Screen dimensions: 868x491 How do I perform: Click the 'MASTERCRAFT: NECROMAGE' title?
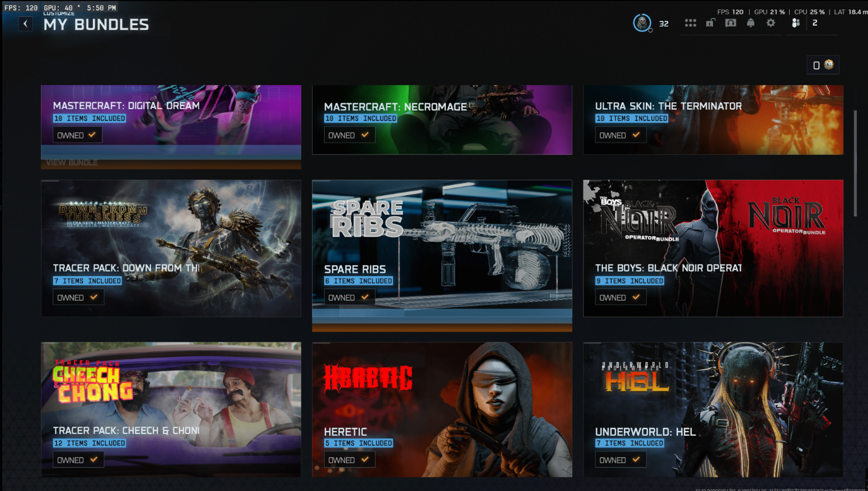pyautogui.click(x=395, y=106)
